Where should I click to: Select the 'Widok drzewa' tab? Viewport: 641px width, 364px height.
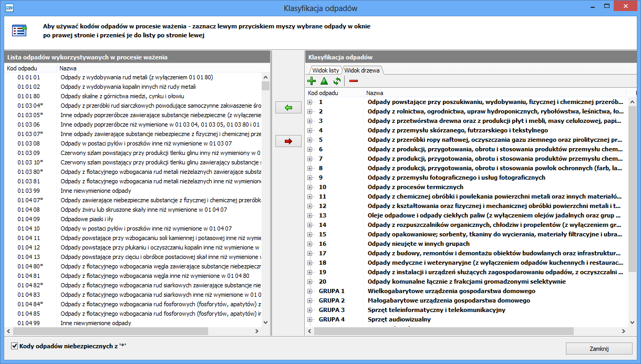pos(363,70)
